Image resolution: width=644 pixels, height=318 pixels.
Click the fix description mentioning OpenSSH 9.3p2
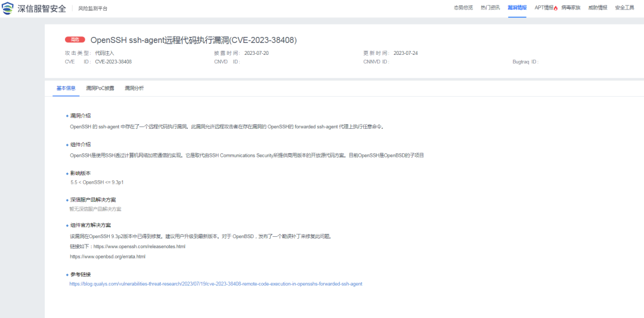tap(200, 236)
